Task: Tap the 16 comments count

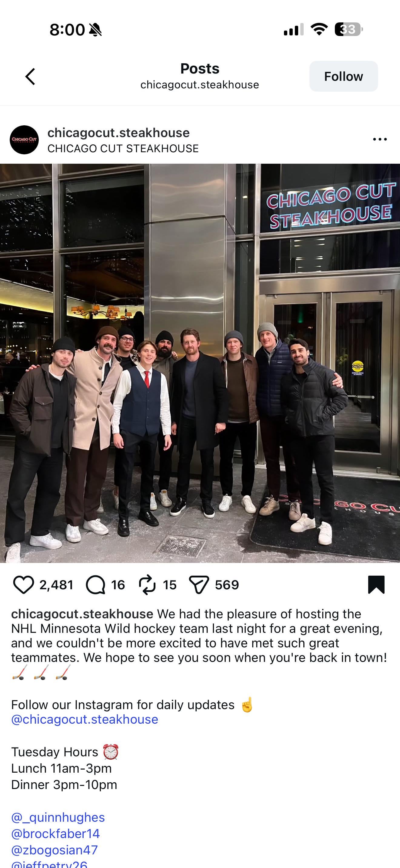Action: pyautogui.click(x=118, y=585)
